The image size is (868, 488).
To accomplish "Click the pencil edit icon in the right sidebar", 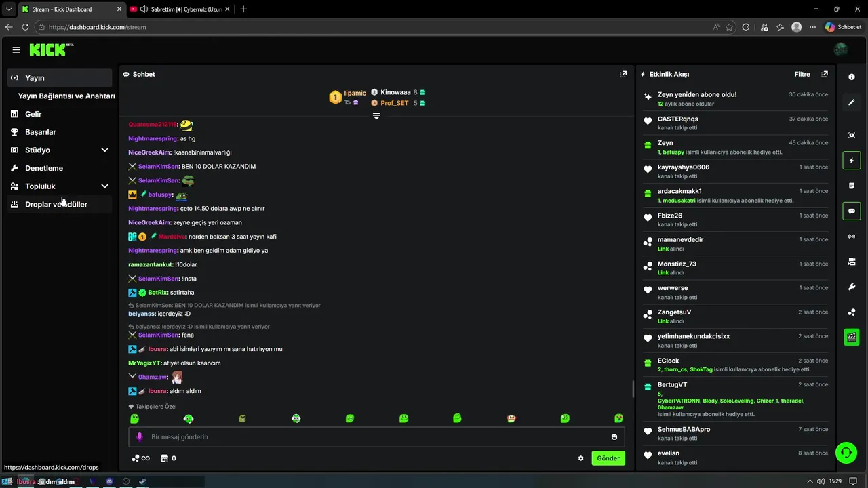I will click(852, 102).
